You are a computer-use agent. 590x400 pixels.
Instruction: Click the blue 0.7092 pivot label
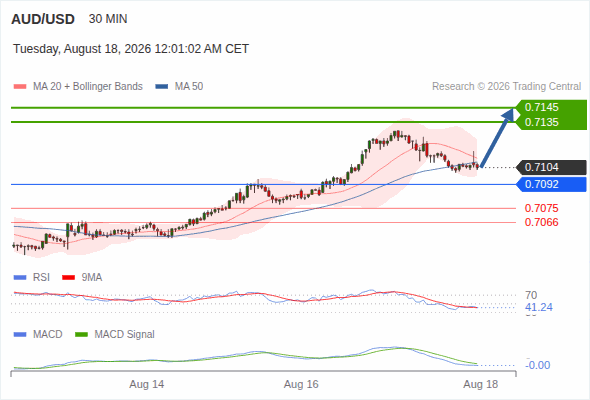pos(552,184)
